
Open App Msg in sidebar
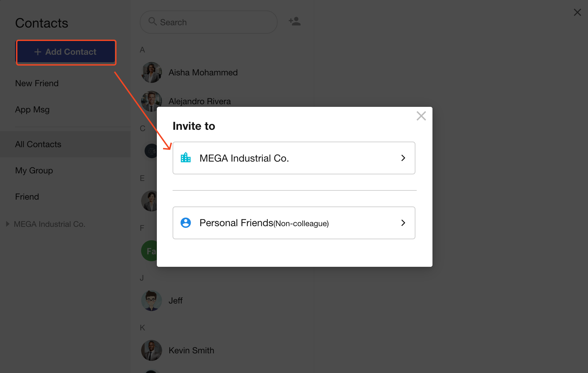32,109
